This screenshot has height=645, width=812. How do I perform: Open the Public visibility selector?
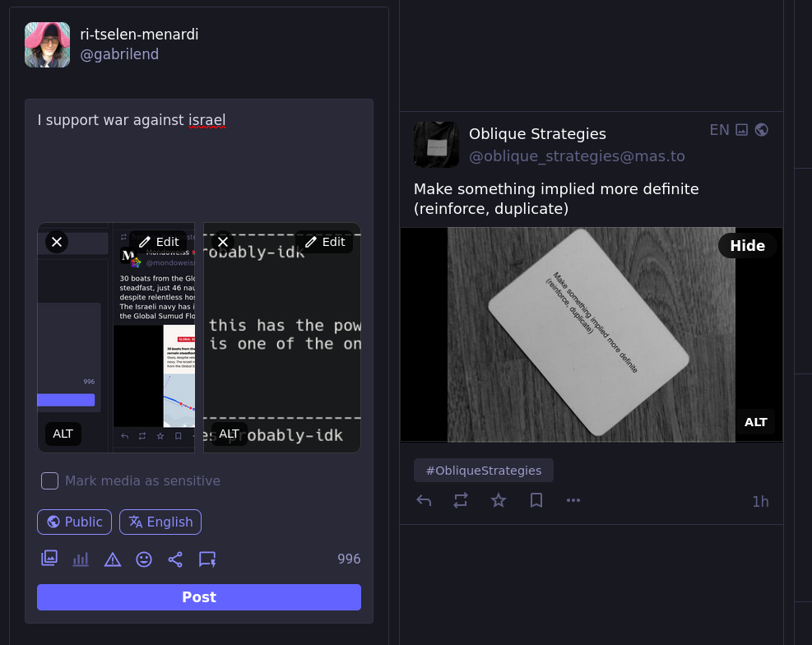pyautogui.click(x=74, y=522)
